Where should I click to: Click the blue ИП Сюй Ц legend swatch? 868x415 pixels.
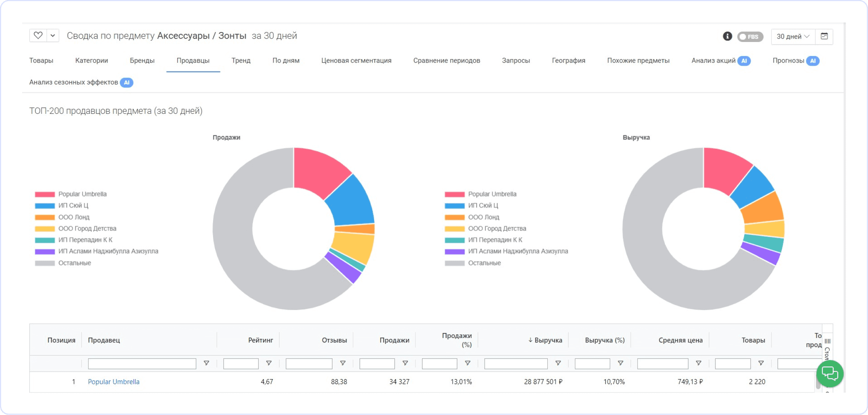pos(45,206)
